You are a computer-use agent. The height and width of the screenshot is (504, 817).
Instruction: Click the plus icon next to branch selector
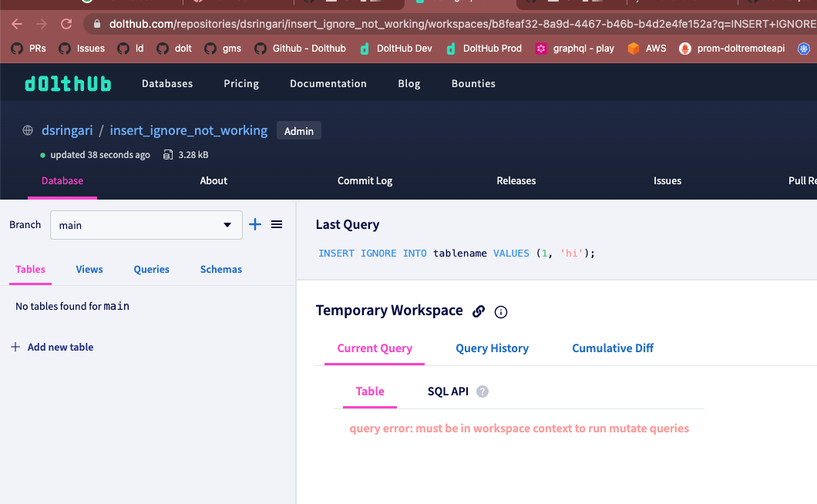point(255,224)
